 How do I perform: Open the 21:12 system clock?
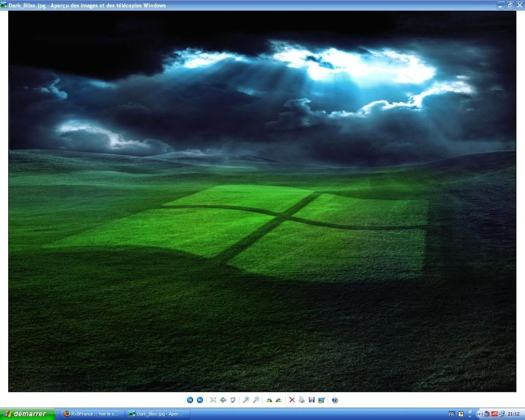pyautogui.click(x=514, y=414)
